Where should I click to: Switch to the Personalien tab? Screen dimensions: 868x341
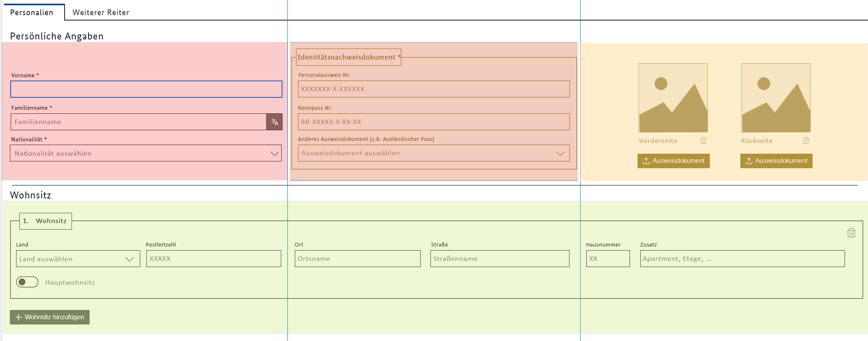32,12
